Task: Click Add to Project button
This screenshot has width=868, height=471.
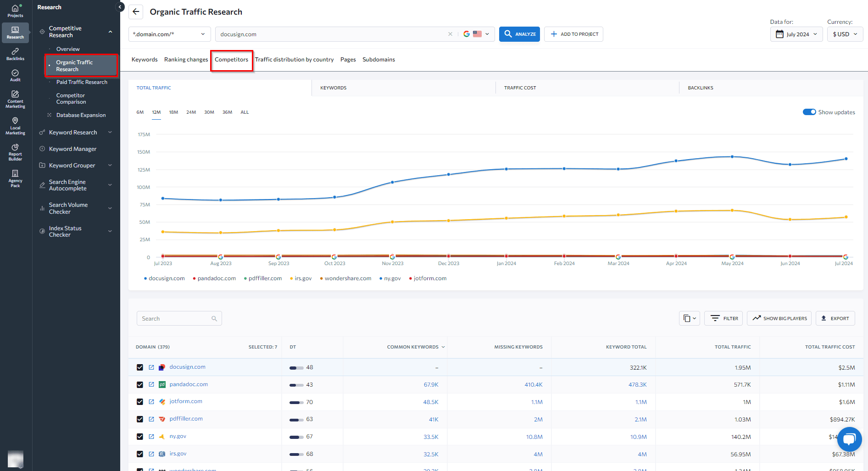Action: (x=573, y=34)
